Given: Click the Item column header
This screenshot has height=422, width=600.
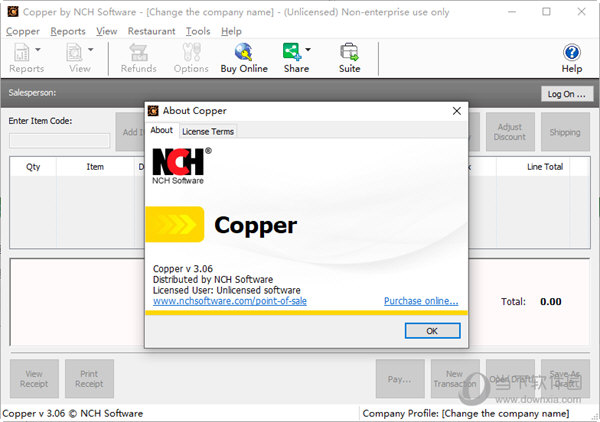Looking at the screenshot, I should tap(95, 167).
